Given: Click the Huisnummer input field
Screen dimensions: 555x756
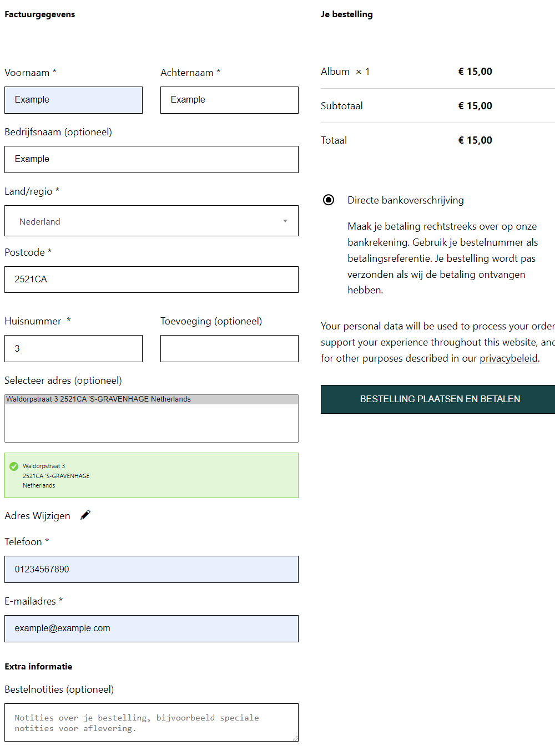Looking at the screenshot, I should click(x=73, y=348).
